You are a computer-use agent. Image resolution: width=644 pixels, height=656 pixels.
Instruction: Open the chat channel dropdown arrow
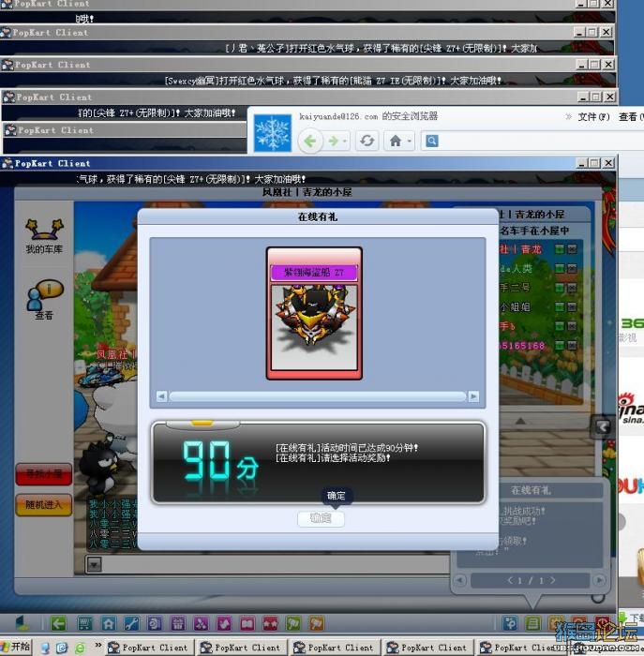[x=94, y=565]
